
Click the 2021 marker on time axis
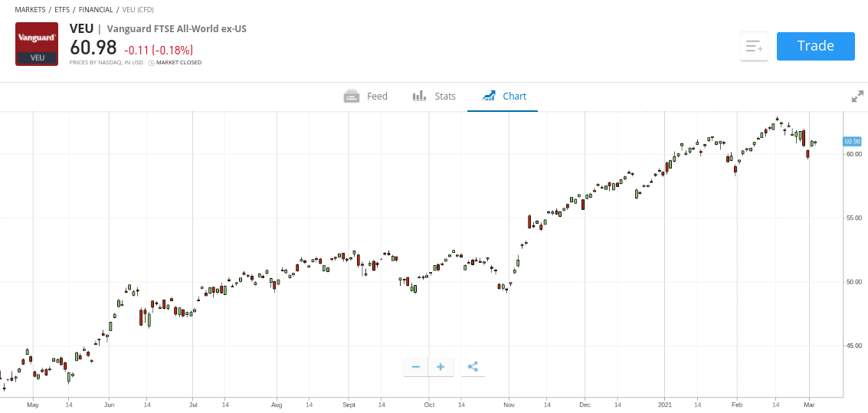[664, 405]
